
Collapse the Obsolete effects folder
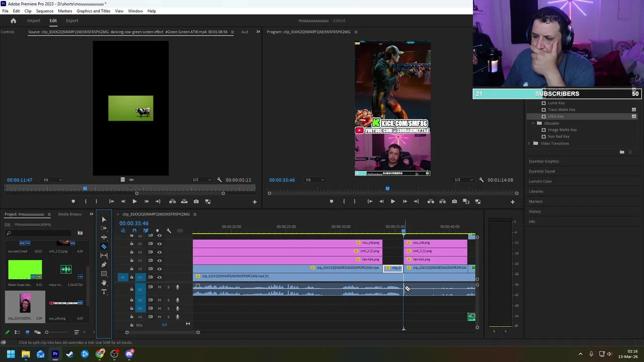(x=533, y=123)
